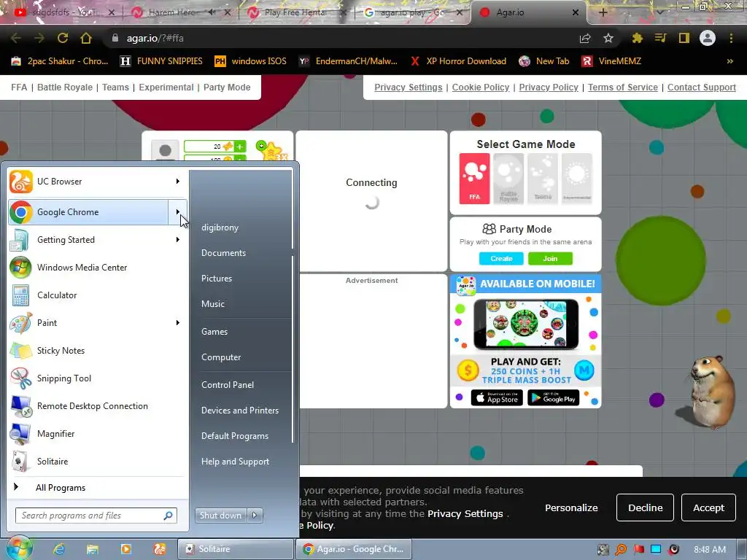
Task: Open Chrome tab search dropdown
Action: [x=659, y=12]
